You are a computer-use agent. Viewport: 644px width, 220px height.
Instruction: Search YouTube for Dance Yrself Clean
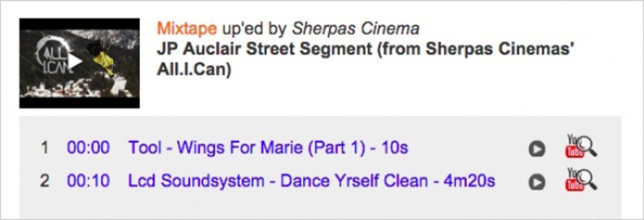tap(582, 180)
